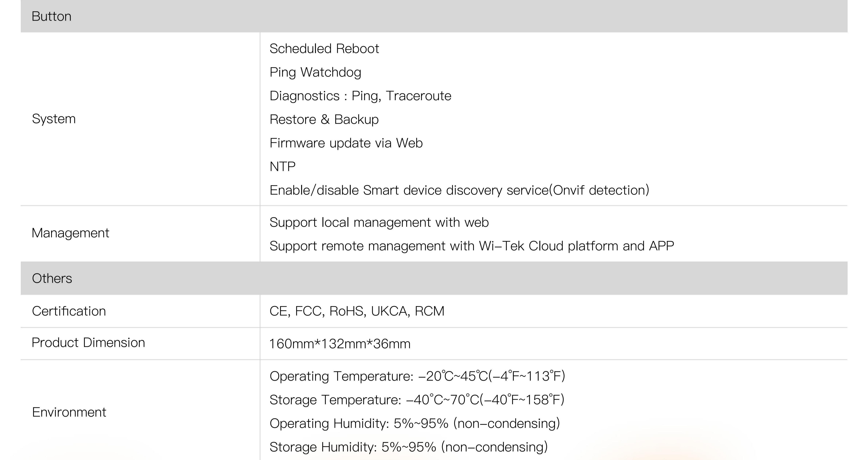868x460 pixels.
Task: Click the Button section header
Action: click(52, 17)
